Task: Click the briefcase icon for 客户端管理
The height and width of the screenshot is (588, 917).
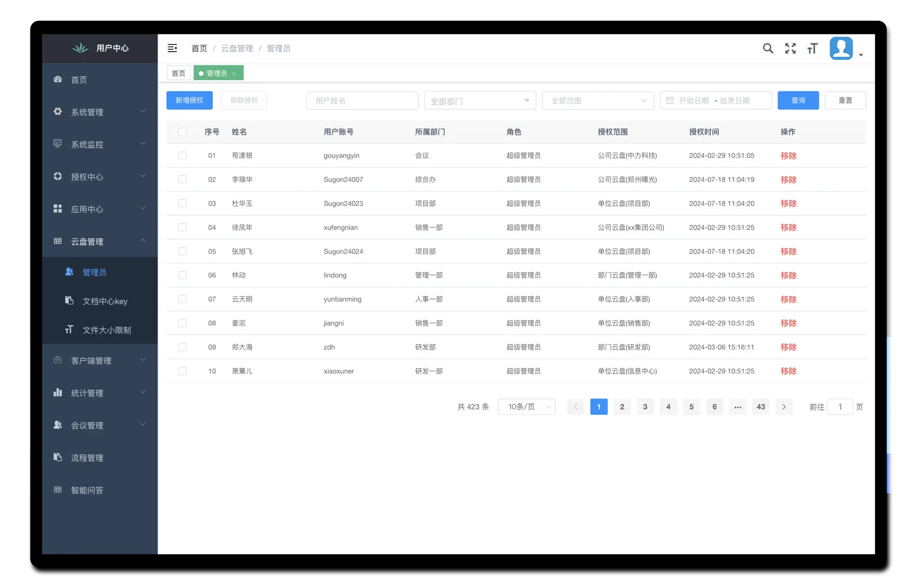Action: tap(58, 360)
